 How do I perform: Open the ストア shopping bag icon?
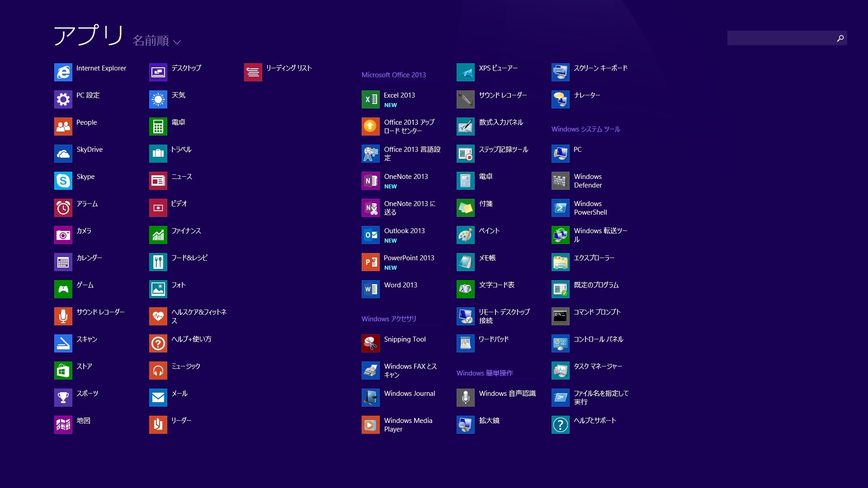click(x=63, y=371)
